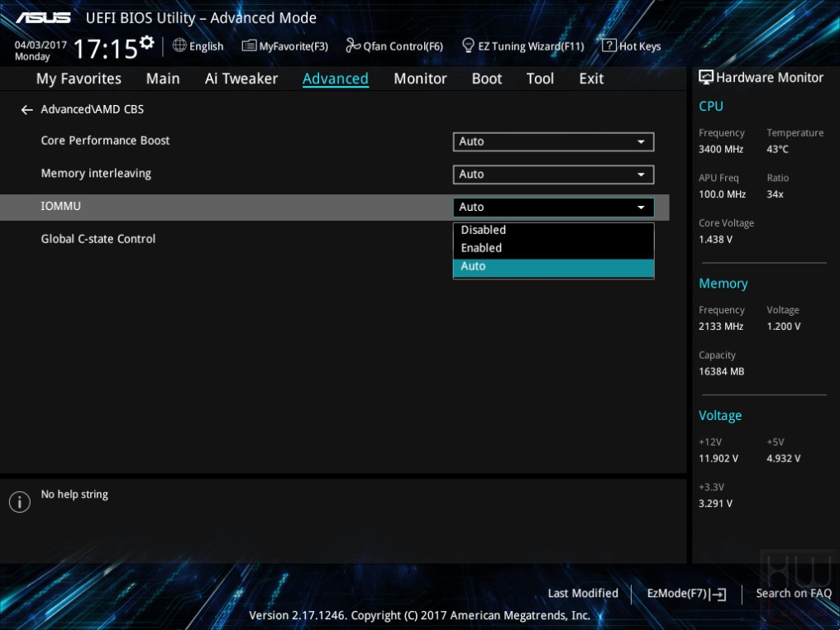Click the info icon beside help string
840x630 pixels.
20,502
